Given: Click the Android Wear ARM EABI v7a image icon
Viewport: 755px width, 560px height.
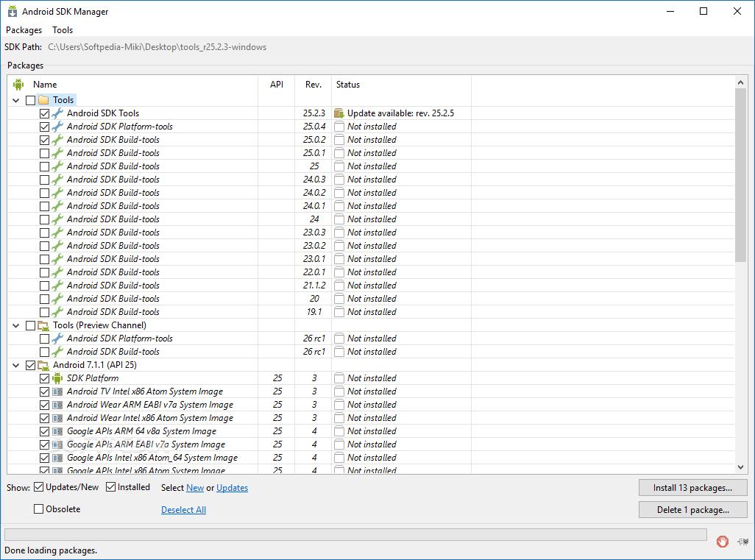Looking at the screenshot, I should click(57, 405).
